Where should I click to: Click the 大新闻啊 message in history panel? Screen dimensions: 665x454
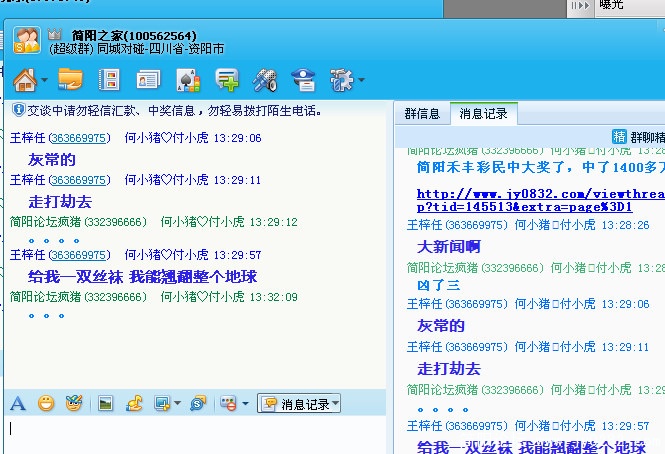[x=449, y=247]
